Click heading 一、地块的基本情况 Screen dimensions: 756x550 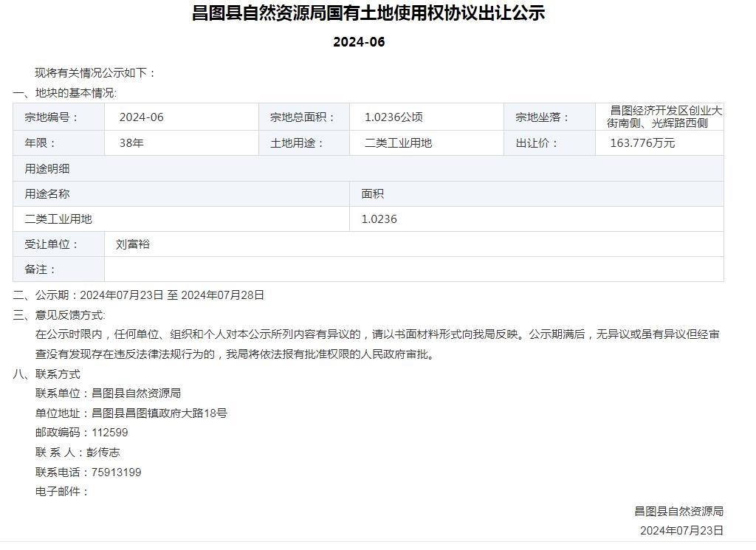pos(65,93)
